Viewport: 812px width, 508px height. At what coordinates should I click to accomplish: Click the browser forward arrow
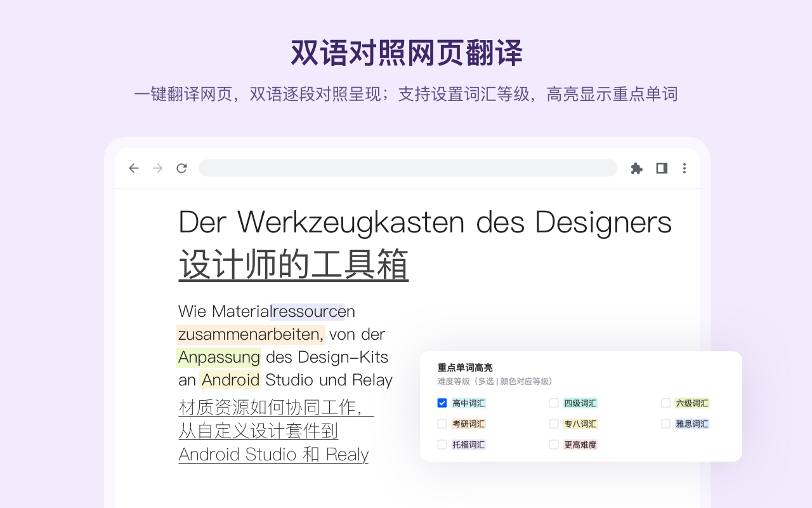point(157,168)
